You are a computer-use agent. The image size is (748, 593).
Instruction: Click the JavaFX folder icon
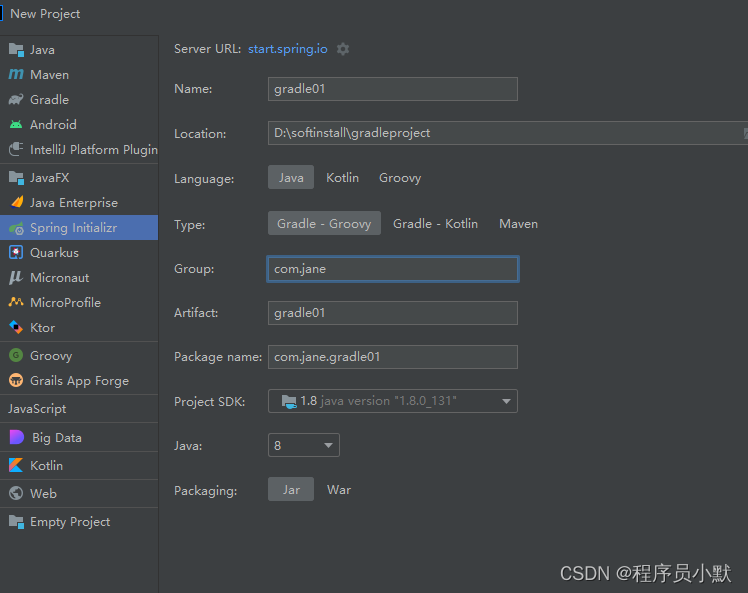point(16,177)
